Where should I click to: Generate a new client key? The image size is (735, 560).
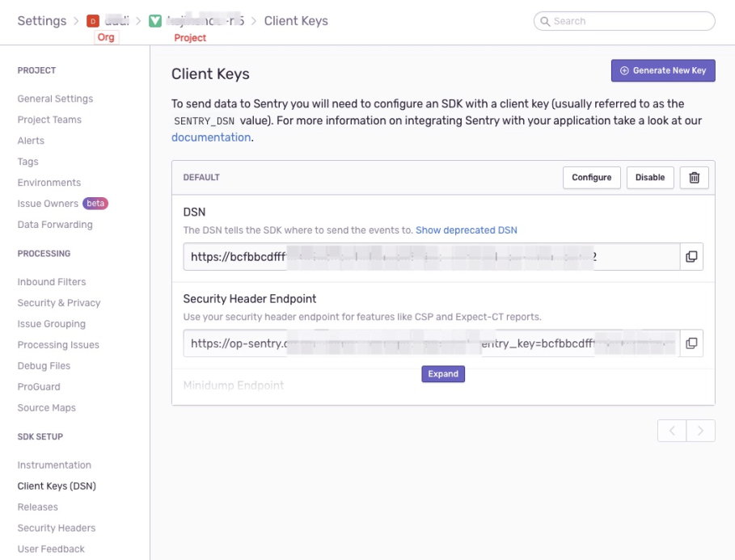[x=663, y=70]
